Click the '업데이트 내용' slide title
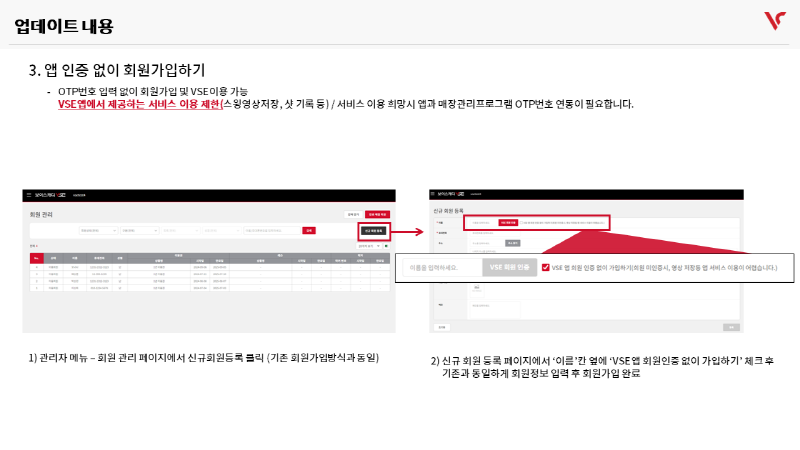Image resolution: width=800 pixels, height=450 pixels. pyautogui.click(x=64, y=26)
